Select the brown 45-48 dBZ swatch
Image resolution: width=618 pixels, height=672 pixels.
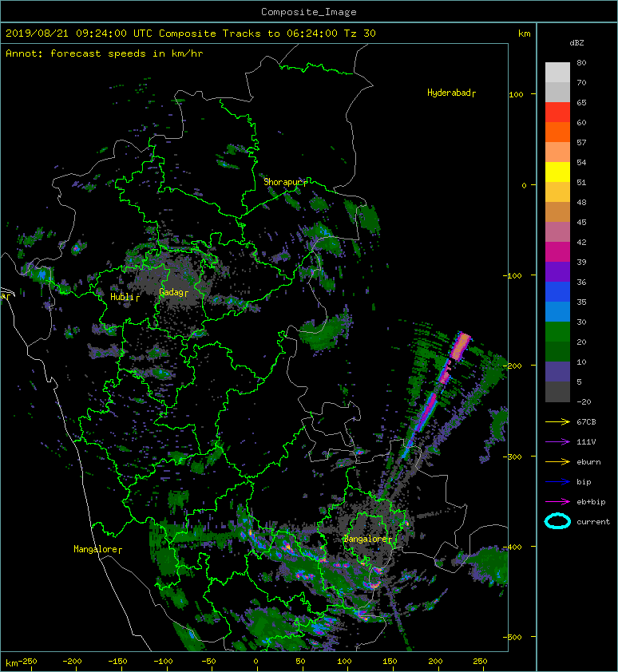557,211
